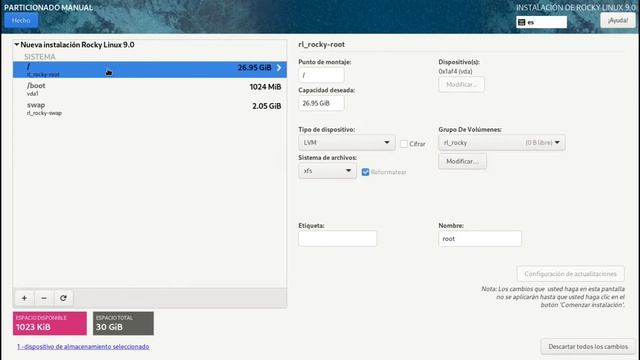Click the 0x1af4 (vda) device text
The image size is (640, 360).
[455, 71]
